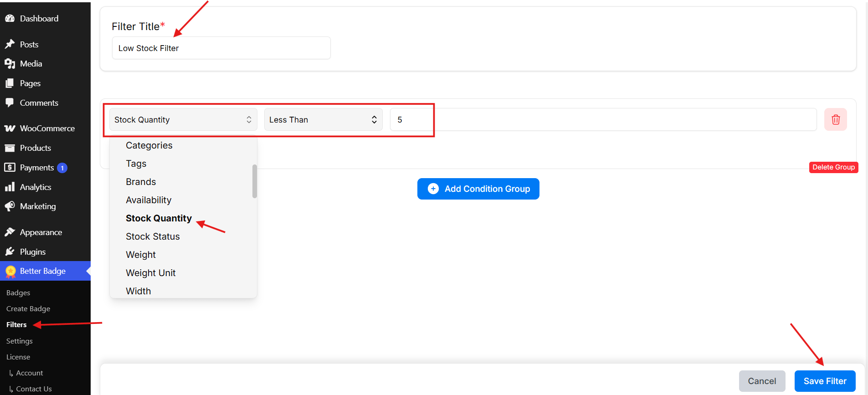868x395 pixels.
Task: Go to the License submenu link
Action: [x=18, y=357]
